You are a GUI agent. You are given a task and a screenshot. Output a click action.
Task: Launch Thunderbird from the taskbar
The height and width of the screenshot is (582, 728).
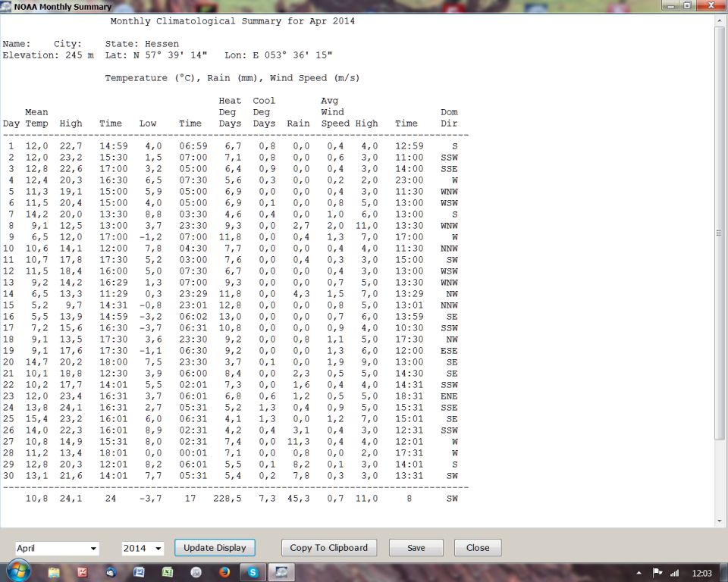tap(111, 572)
